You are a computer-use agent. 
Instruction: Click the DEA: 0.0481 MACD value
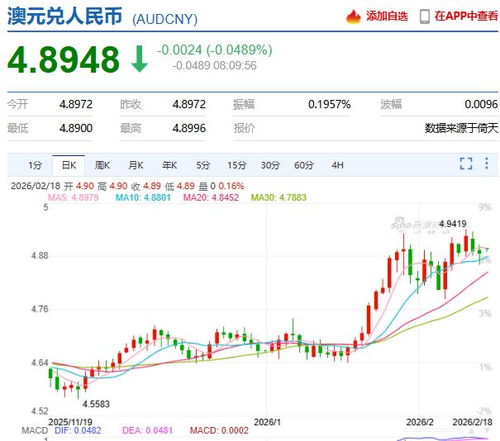coord(147,430)
